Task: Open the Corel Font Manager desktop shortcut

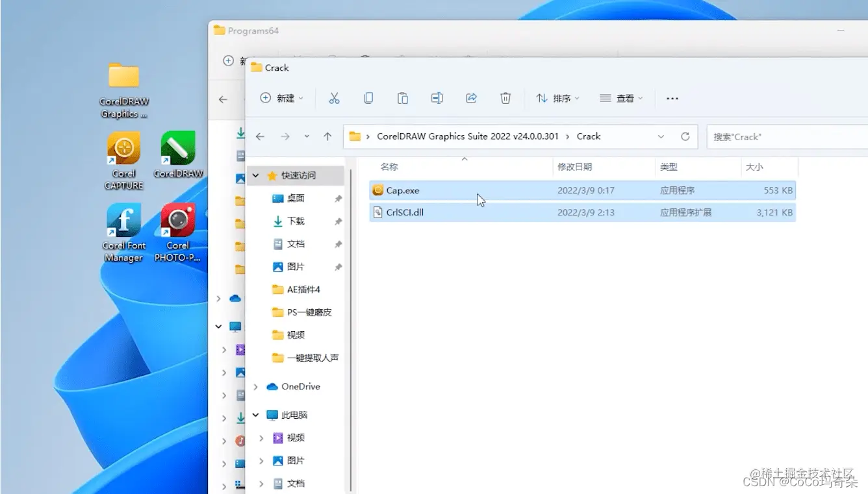Action: (x=123, y=234)
